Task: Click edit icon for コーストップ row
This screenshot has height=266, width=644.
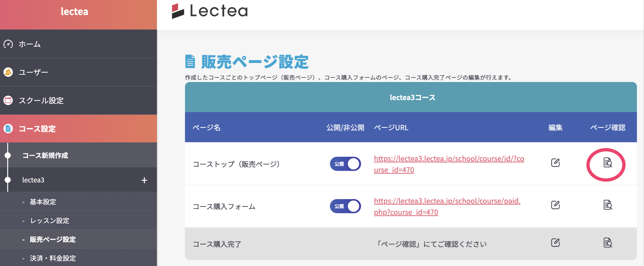Action: (x=555, y=163)
